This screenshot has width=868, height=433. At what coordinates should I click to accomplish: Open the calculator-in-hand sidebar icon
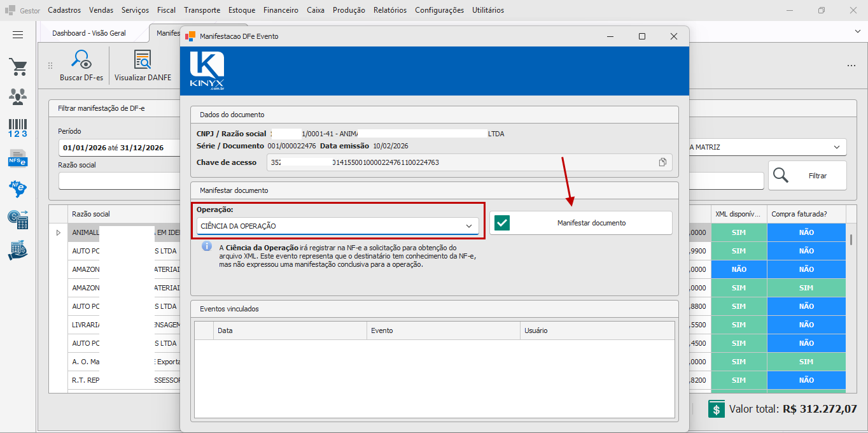18,250
